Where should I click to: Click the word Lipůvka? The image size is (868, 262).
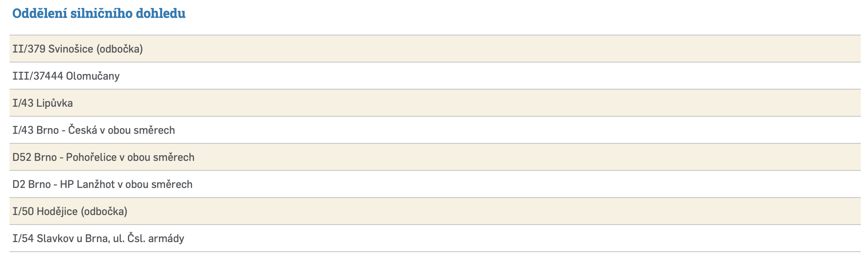54,103
